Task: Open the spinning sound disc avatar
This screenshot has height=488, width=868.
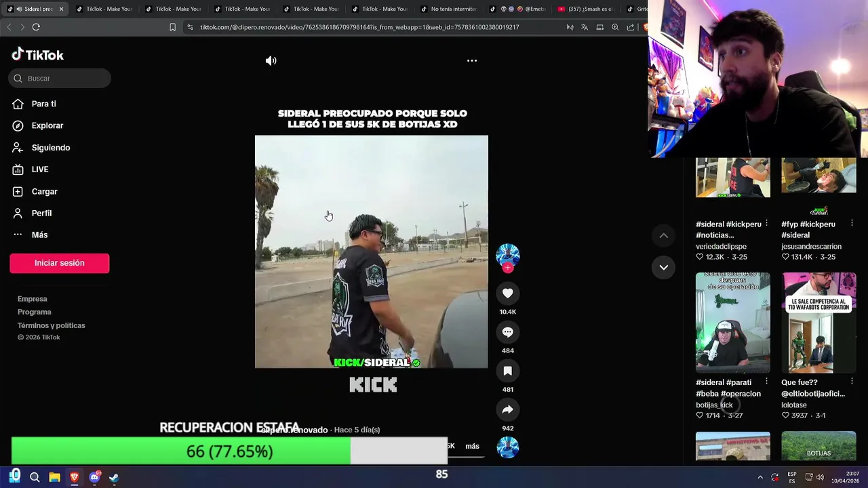Action: pyautogui.click(x=507, y=447)
